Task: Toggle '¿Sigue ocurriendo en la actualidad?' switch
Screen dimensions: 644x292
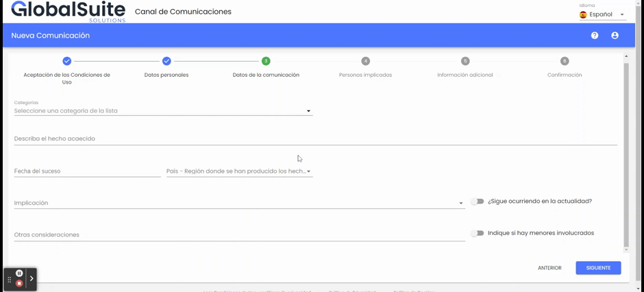Action: [478, 202]
